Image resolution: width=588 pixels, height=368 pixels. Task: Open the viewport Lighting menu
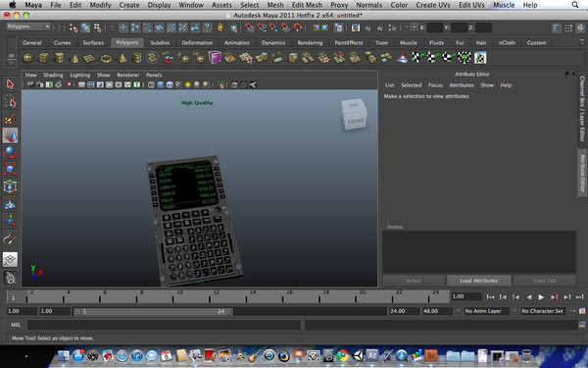[80, 76]
